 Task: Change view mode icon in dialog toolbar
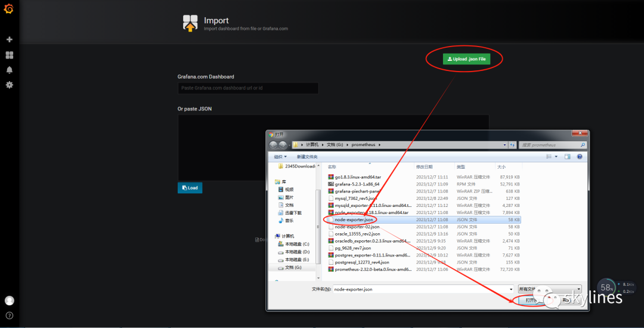click(x=549, y=157)
